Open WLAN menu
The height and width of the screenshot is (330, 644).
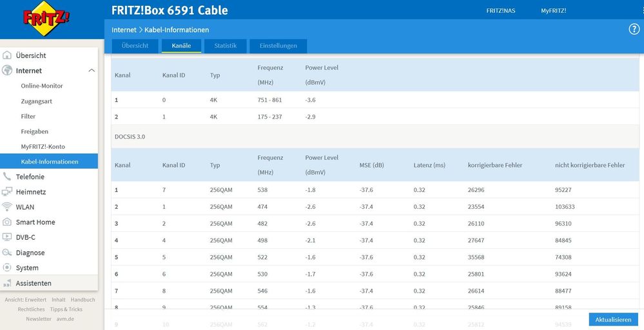25,207
